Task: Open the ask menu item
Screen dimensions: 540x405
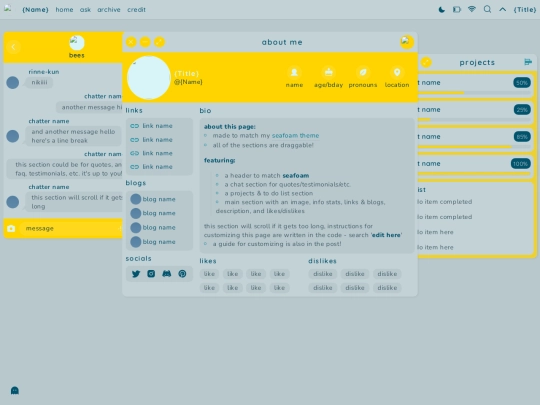Action: (85, 10)
